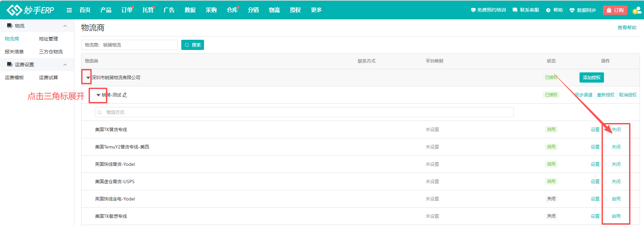Click the 妙手ERP logo icon
The width and height of the screenshot is (644, 226).
pos(14,10)
